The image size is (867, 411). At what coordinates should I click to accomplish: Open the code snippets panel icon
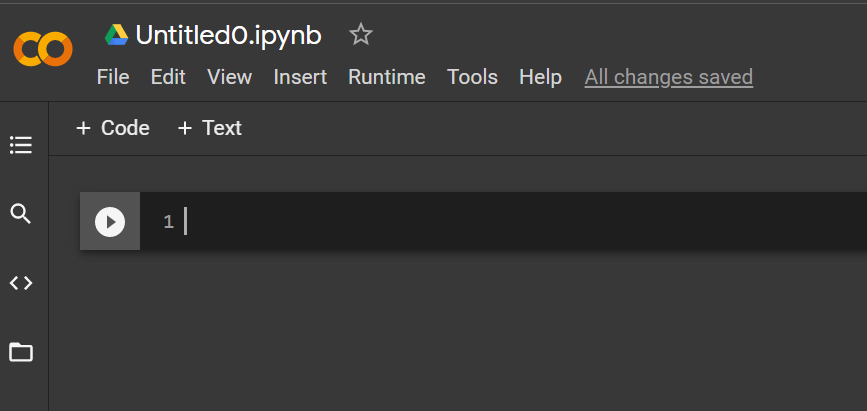[21, 283]
